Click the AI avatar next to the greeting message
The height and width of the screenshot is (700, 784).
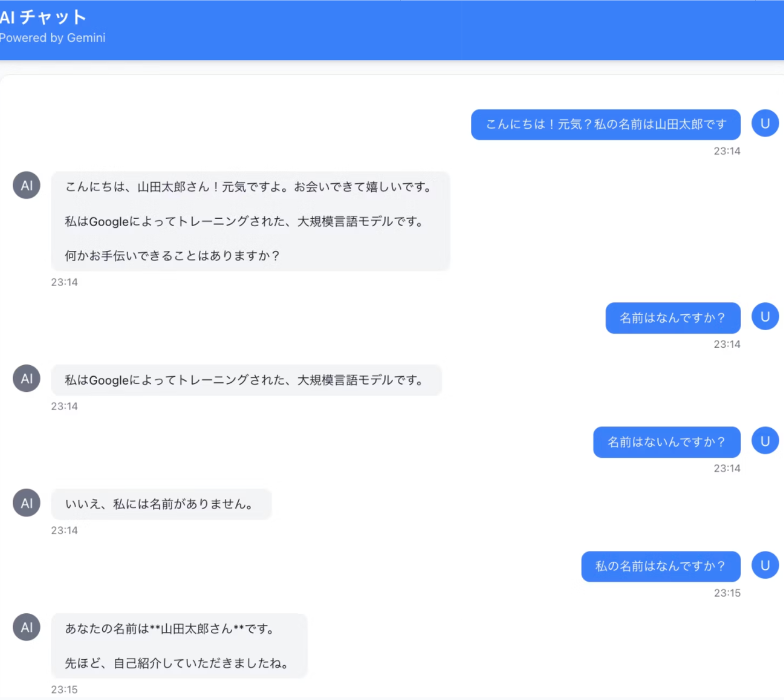[x=26, y=185]
